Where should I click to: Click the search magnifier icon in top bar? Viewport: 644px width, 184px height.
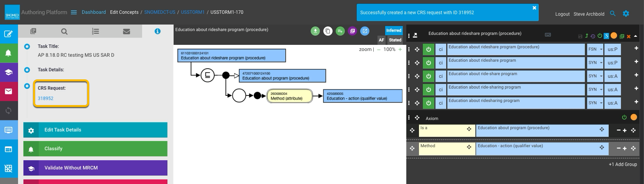[x=613, y=14]
